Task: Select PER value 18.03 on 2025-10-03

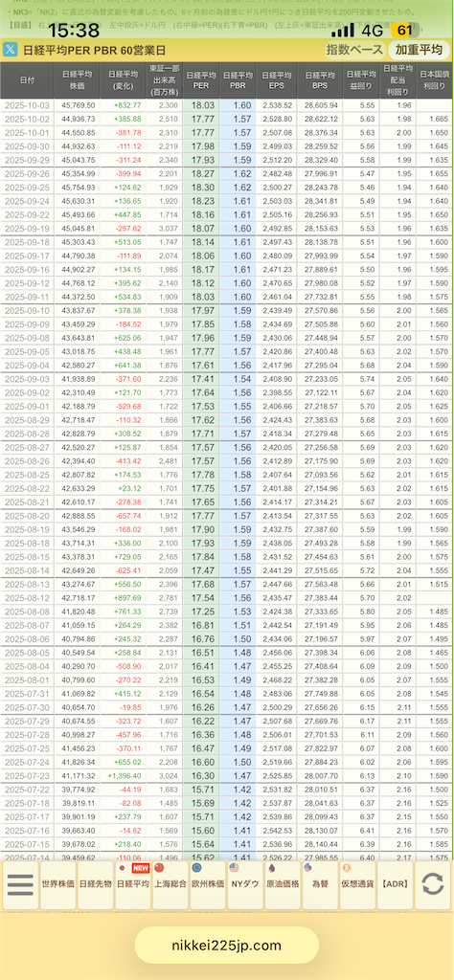Action: coord(201,105)
